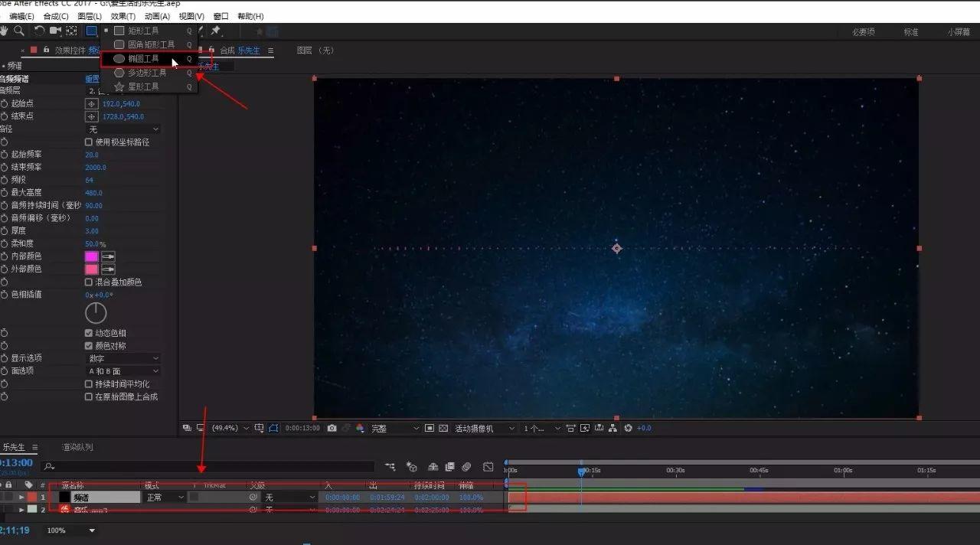
Task: Pick 内部颜色 with the eyedropper
Action: (108, 256)
